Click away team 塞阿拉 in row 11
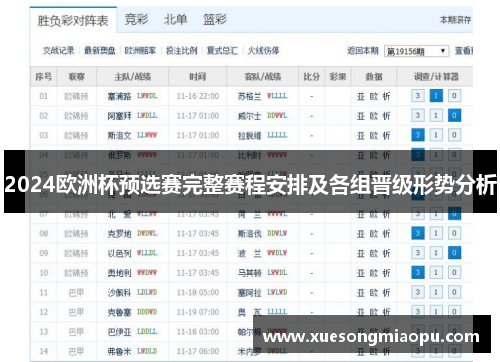Image resolution: width=500 pixels, height=362 pixels. tap(249, 293)
